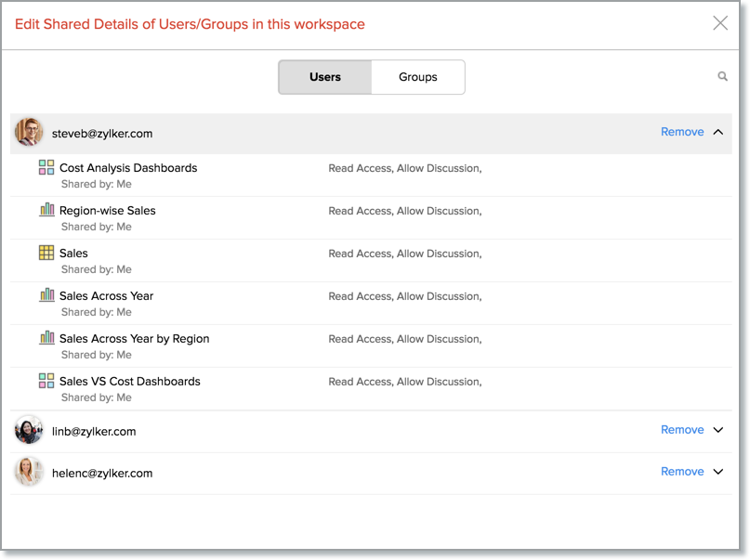Remove linb@zylker.com from sharing
Image resolution: width=750 pixels, height=560 pixels.
pos(682,430)
